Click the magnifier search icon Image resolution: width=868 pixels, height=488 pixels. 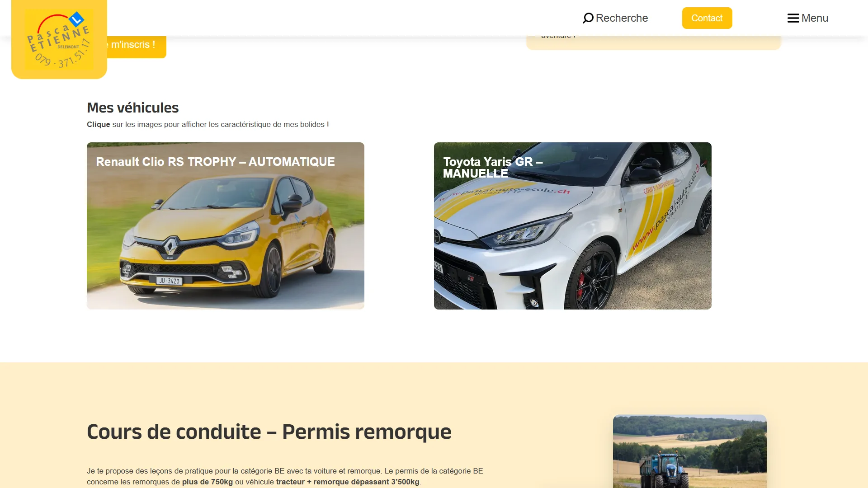[x=588, y=18]
